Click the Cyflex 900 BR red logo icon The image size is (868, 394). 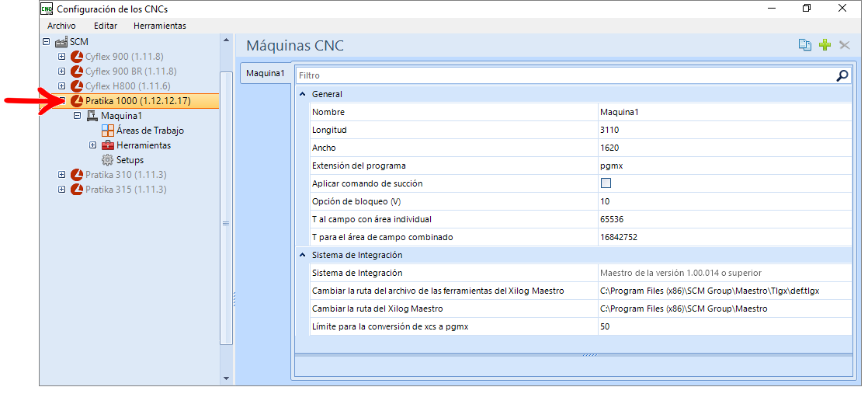(77, 71)
